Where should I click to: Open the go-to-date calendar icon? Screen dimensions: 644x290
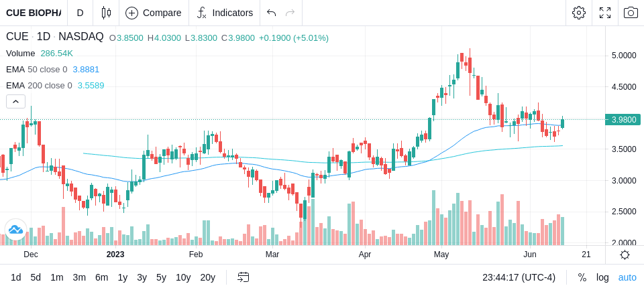[x=243, y=277]
